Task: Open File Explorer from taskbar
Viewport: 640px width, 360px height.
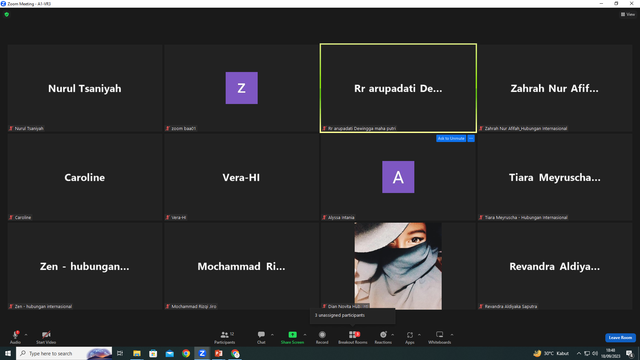Action: [x=137, y=353]
